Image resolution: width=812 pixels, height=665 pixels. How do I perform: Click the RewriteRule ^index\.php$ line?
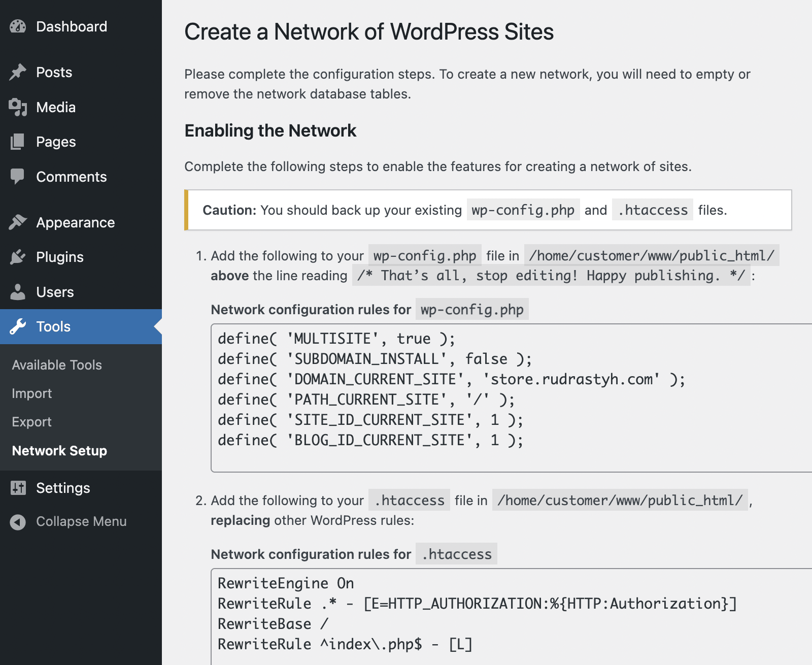point(345,644)
